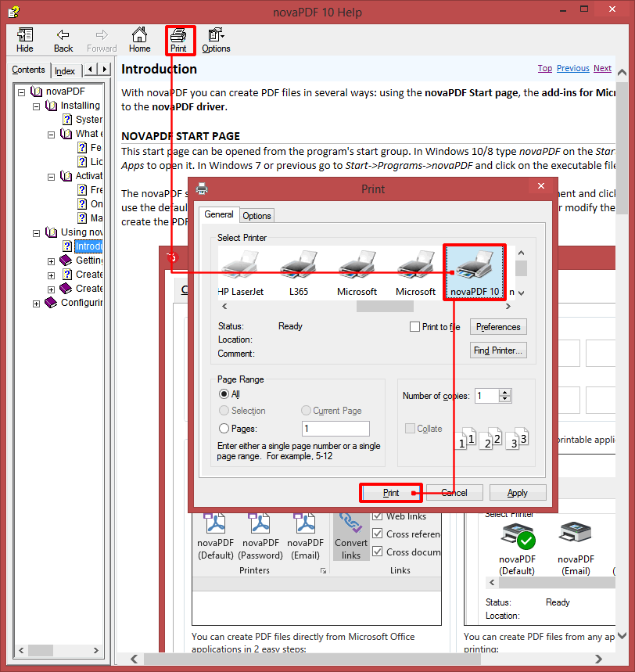This screenshot has height=672, width=635.
Task: Click the Find Printer... button
Action: pyautogui.click(x=498, y=350)
